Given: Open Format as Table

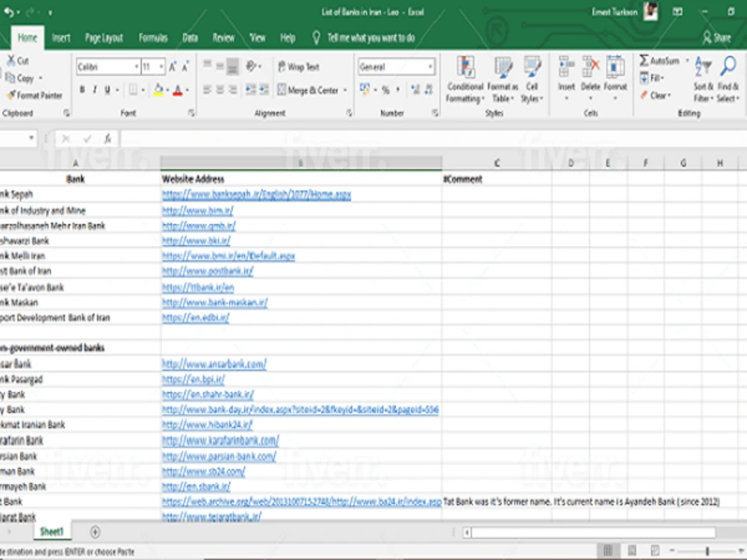Looking at the screenshot, I should tap(503, 79).
